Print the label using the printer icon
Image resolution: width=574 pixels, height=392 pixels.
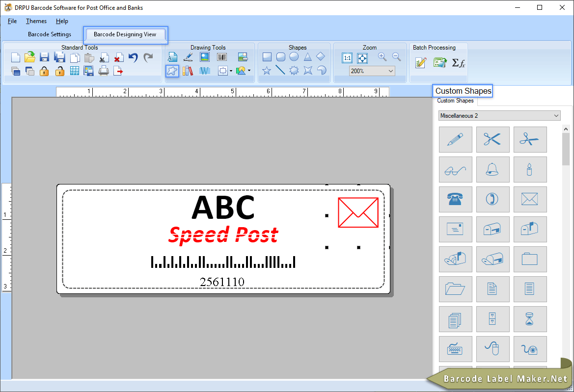click(x=104, y=71)
